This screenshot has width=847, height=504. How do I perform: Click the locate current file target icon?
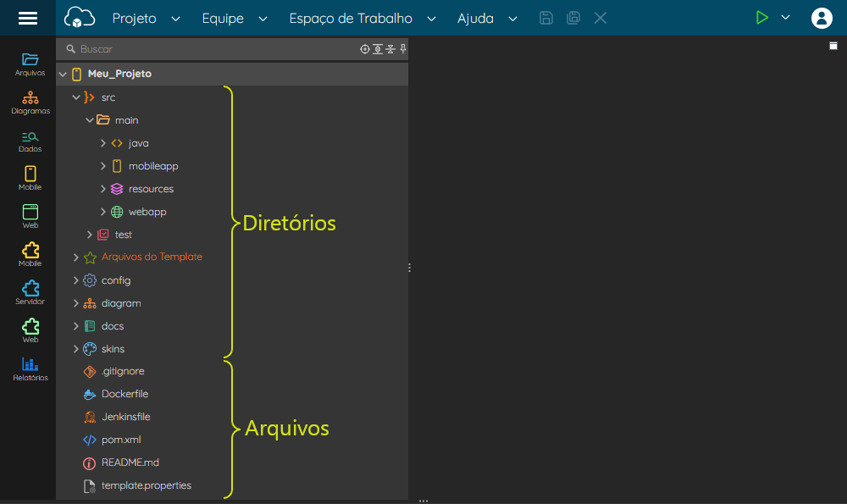[364, 49]
